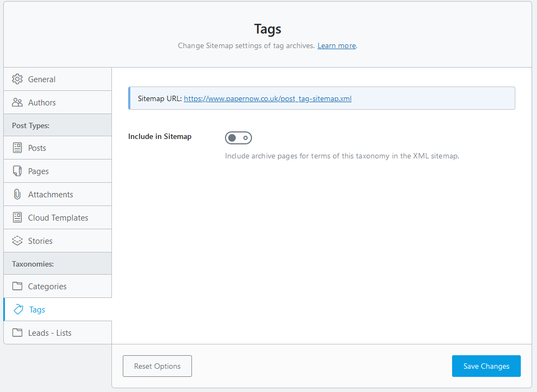Click the Stories layers icon
537x392 pixels.
click(17, 241)
